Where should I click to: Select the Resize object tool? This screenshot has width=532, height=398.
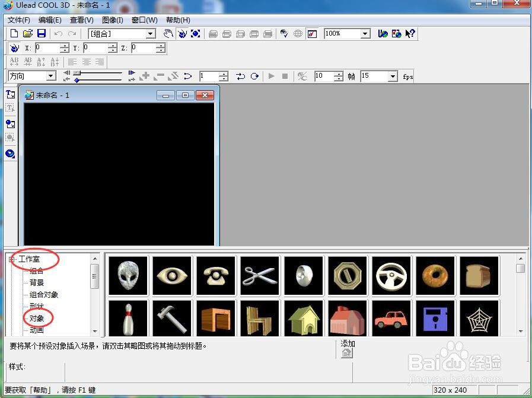pos(196,33)
